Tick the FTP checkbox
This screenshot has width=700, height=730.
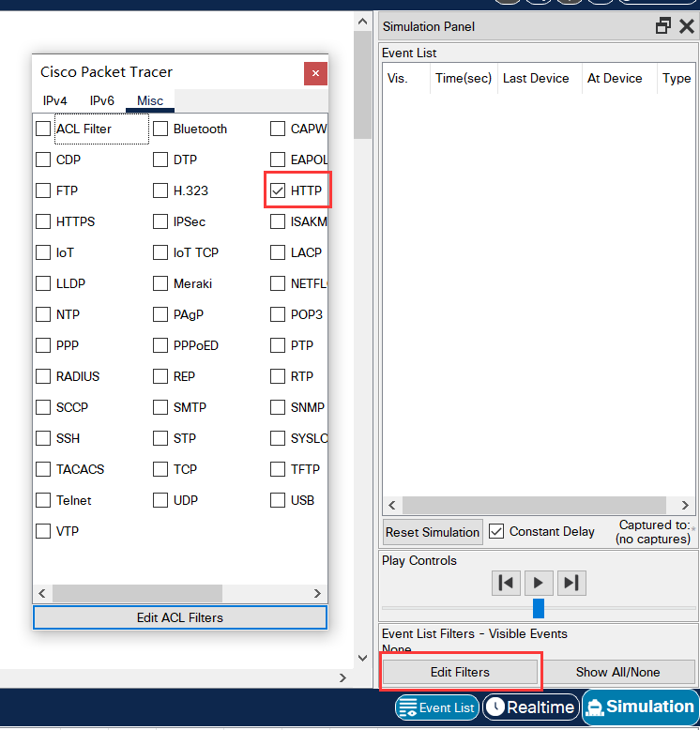(43, 190)
